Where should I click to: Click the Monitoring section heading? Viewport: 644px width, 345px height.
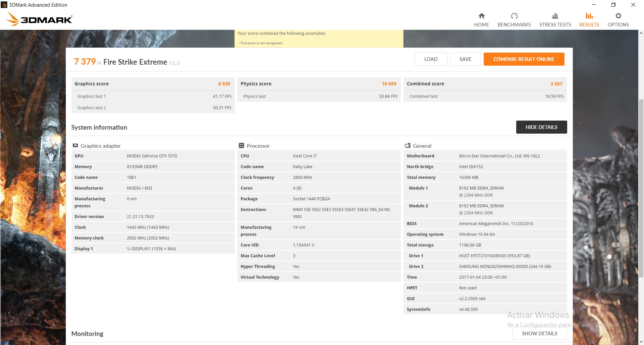87,334
